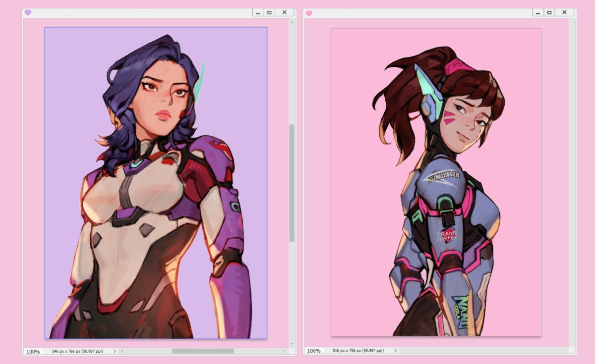
Task: Click the up arrow of left window's vertical scrollbar
Action: point(292,22)
